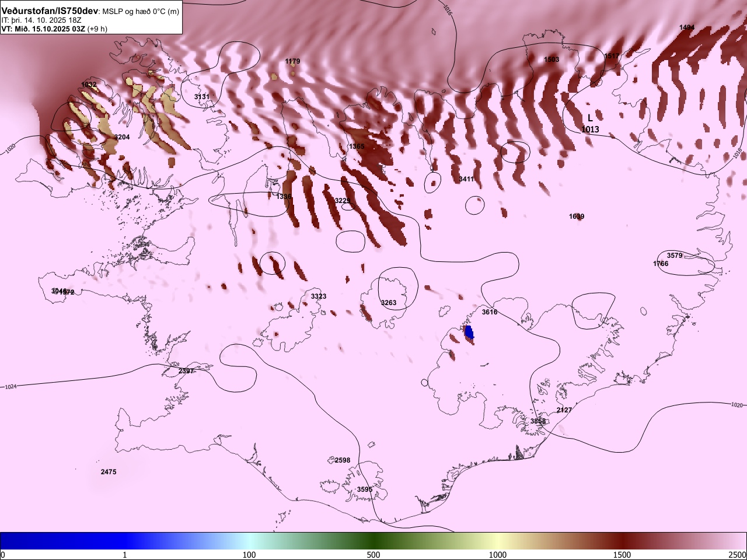The image size is (747, 560).
Task: Click the "1000" tick on the color scale
Action: point(498,555)
